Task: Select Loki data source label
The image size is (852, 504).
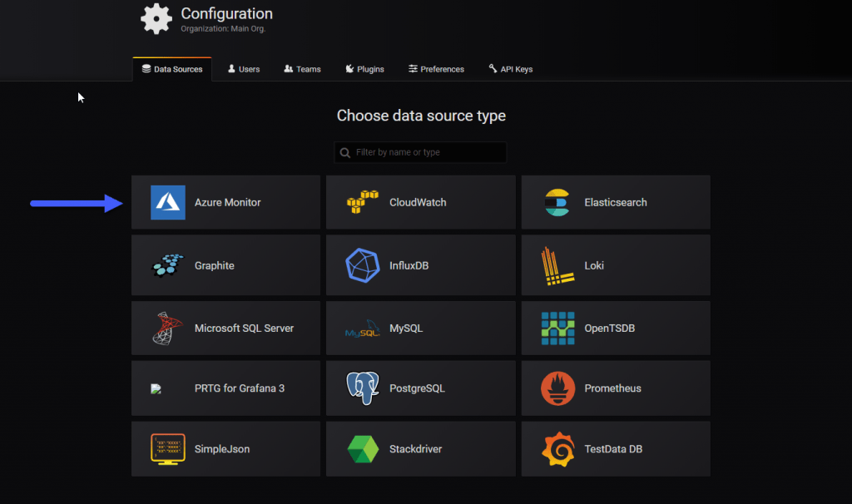Action: 594,265
